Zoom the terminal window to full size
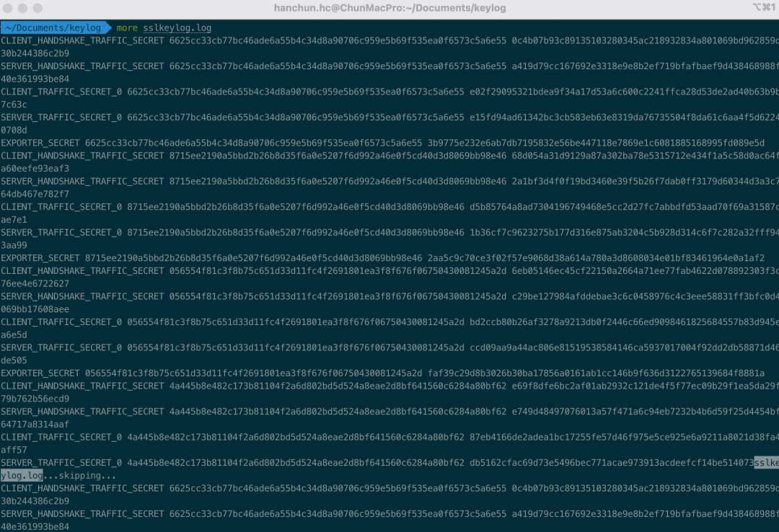 point(38,8)
